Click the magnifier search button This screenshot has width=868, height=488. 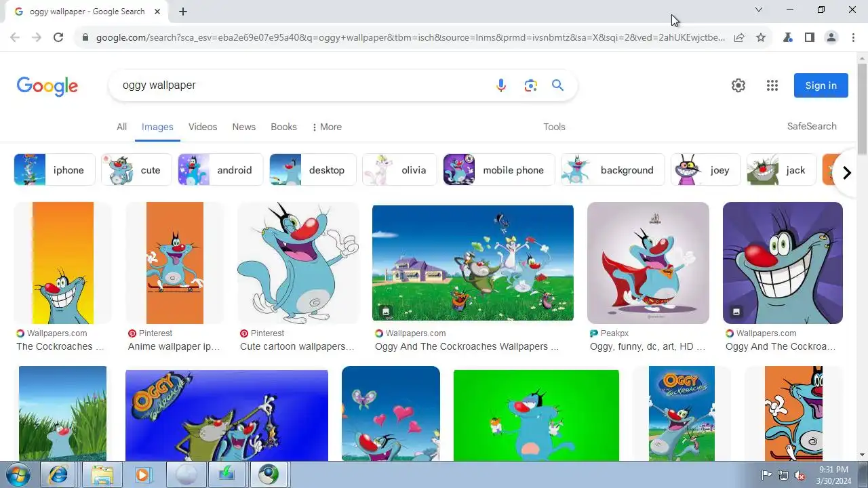557,85
